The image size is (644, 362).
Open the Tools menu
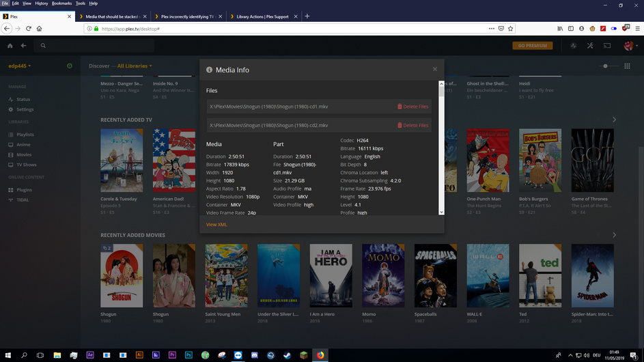click(80, 3)
